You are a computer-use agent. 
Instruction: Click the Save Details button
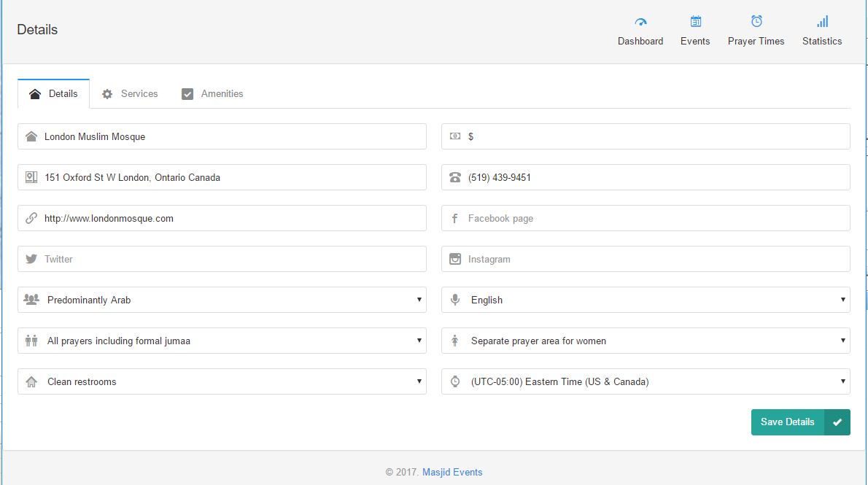pyautogui.click(x=800, y=422)
